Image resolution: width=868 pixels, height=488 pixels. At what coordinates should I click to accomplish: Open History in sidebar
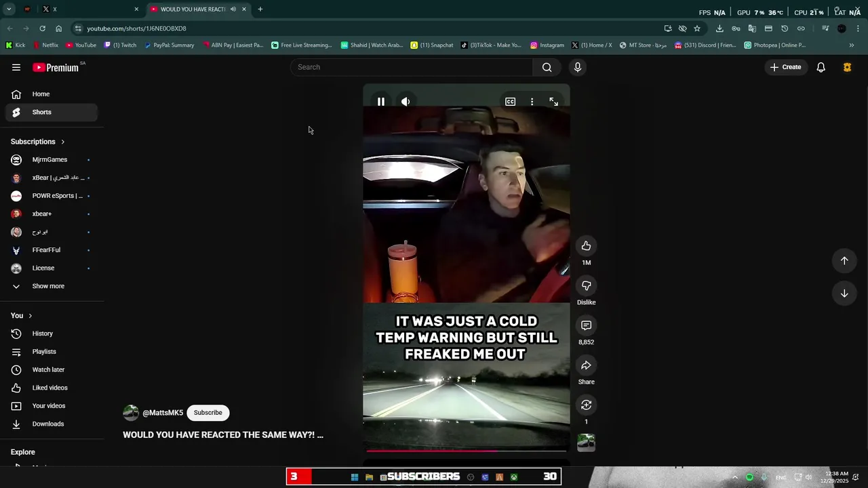[52, 333]
